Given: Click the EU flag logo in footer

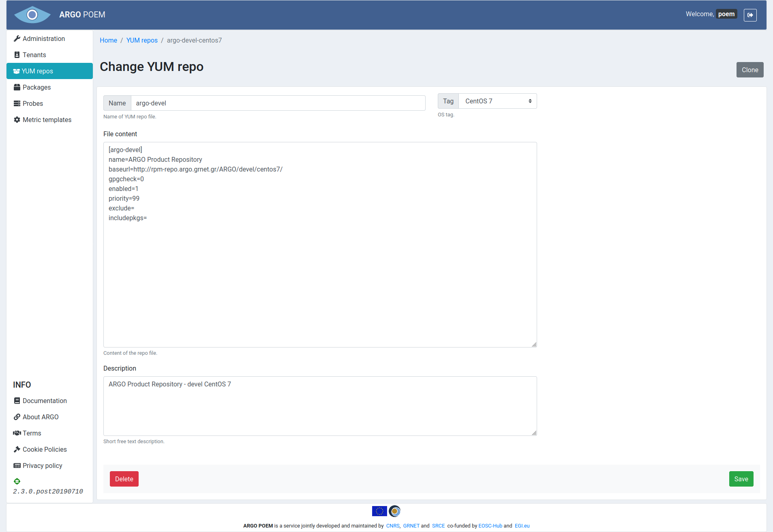Looking at the screenshot, I should point(379,511).
